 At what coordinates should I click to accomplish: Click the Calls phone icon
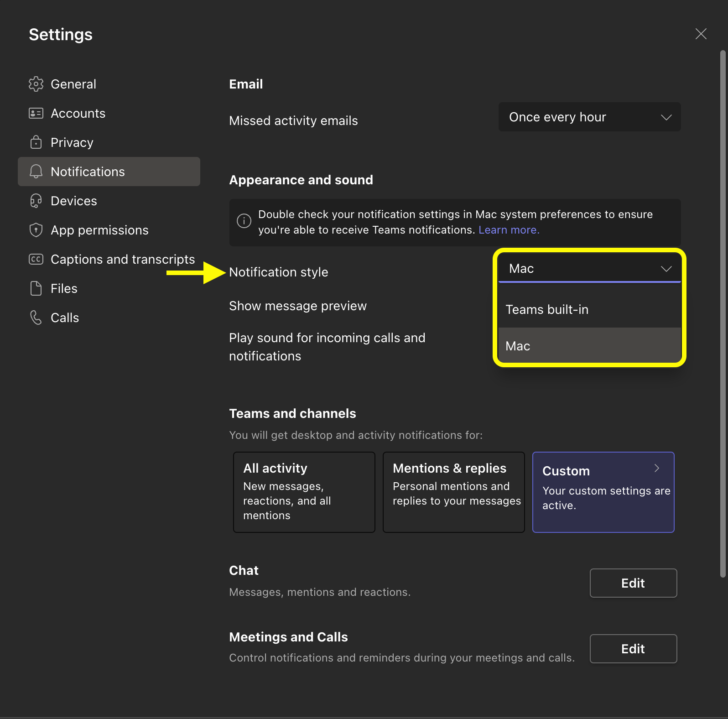pyautogui.click(x=36, y=318)
